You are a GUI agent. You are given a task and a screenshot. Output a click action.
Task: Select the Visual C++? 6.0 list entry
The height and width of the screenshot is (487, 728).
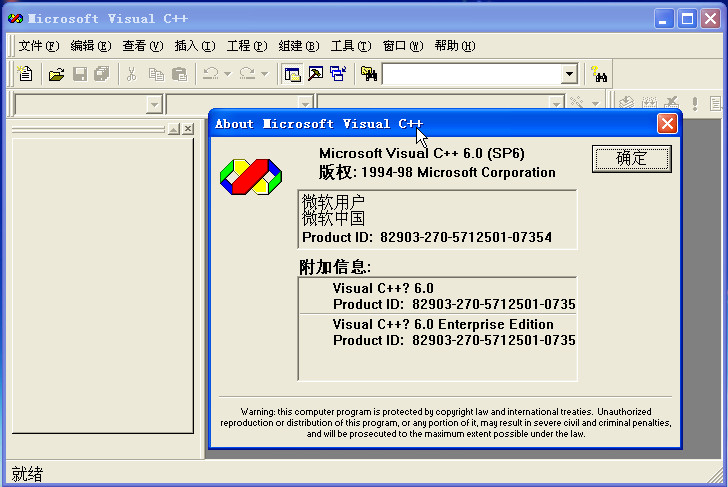click(x=437, y=296)
